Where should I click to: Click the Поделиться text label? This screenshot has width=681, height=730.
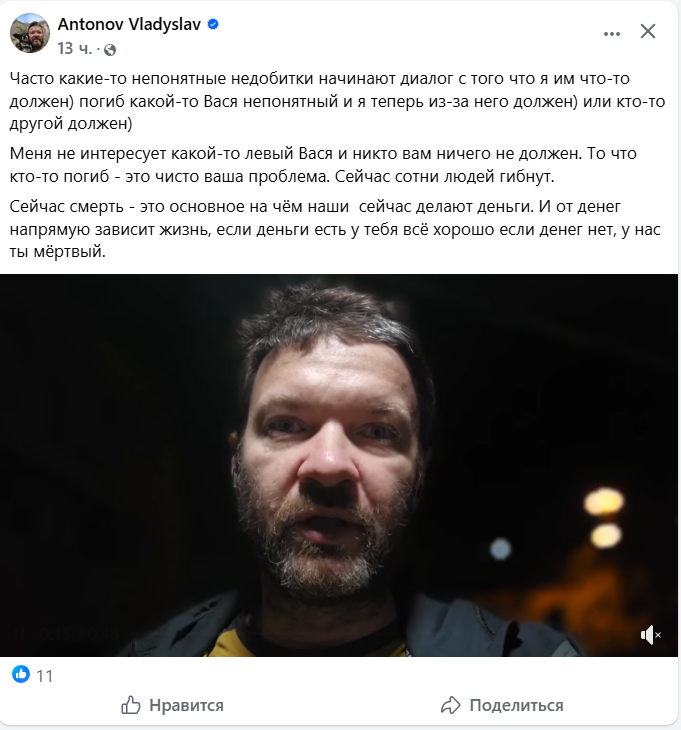coord(516,706)
